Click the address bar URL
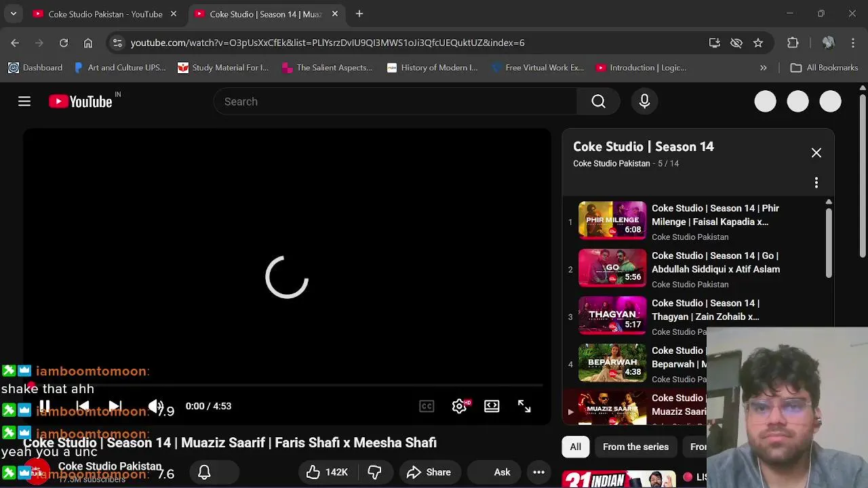 point(328,43)
